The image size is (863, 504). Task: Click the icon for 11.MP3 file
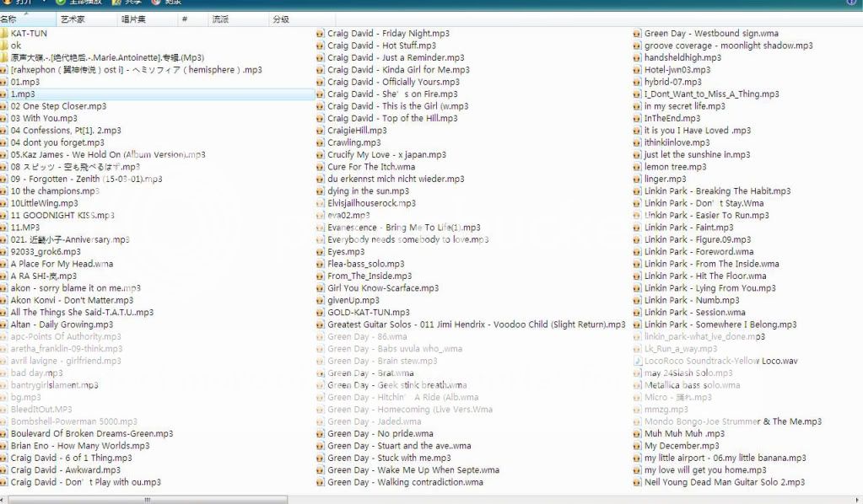coord(4,228)
